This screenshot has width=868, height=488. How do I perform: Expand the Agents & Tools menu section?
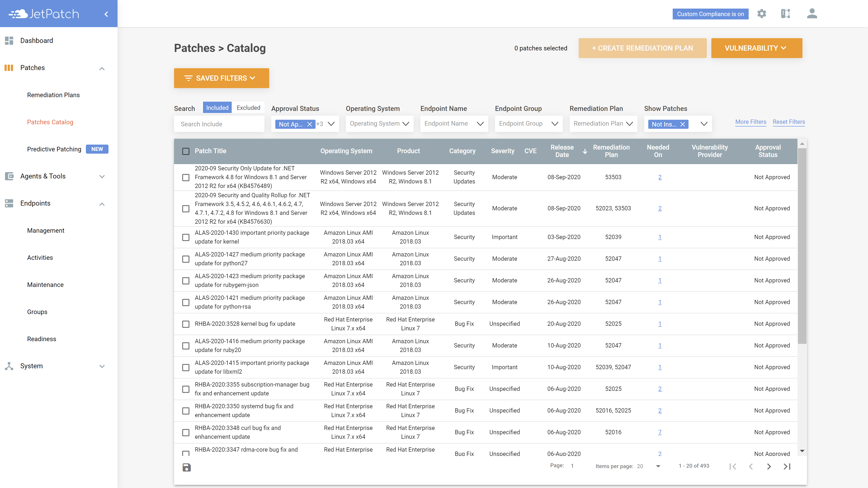tap(102, 177)
